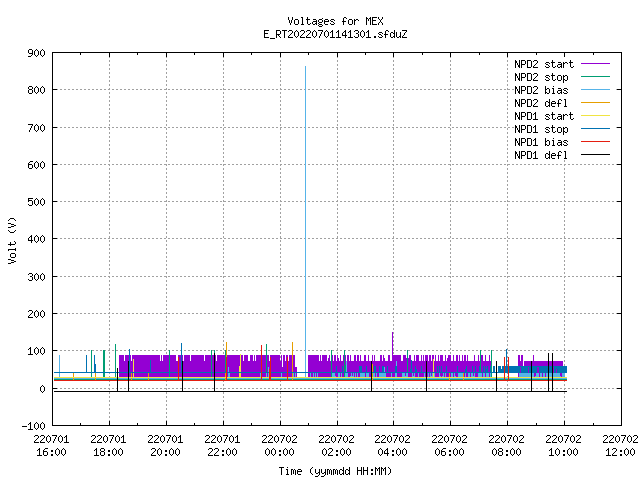Image resolution: width=640 pixels, height=480 pixels.
Task: Click the 220702 08:00 time tick label
Action: (507, 446)
